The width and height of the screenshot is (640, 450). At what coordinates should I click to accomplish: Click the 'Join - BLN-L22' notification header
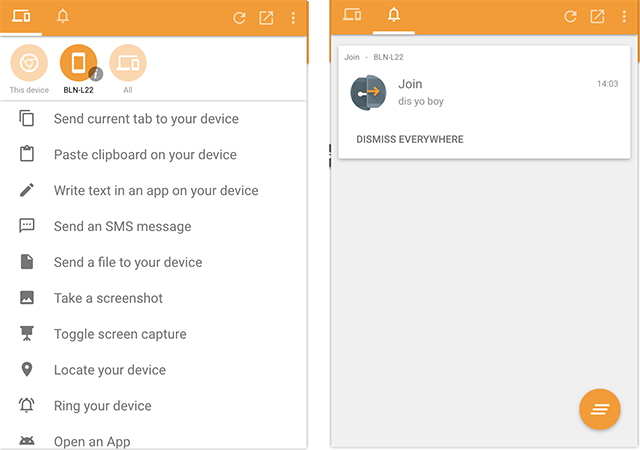374,57
